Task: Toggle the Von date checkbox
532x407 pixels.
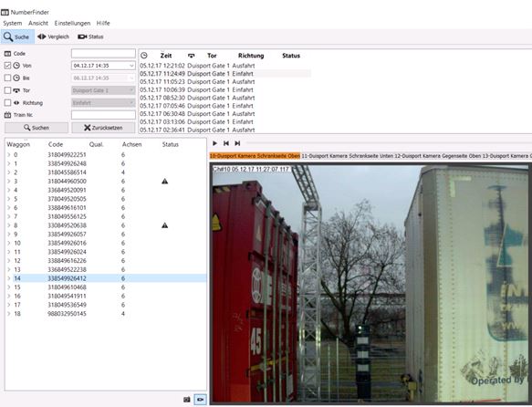Action: pyautogui.click(x=7, y=66)
